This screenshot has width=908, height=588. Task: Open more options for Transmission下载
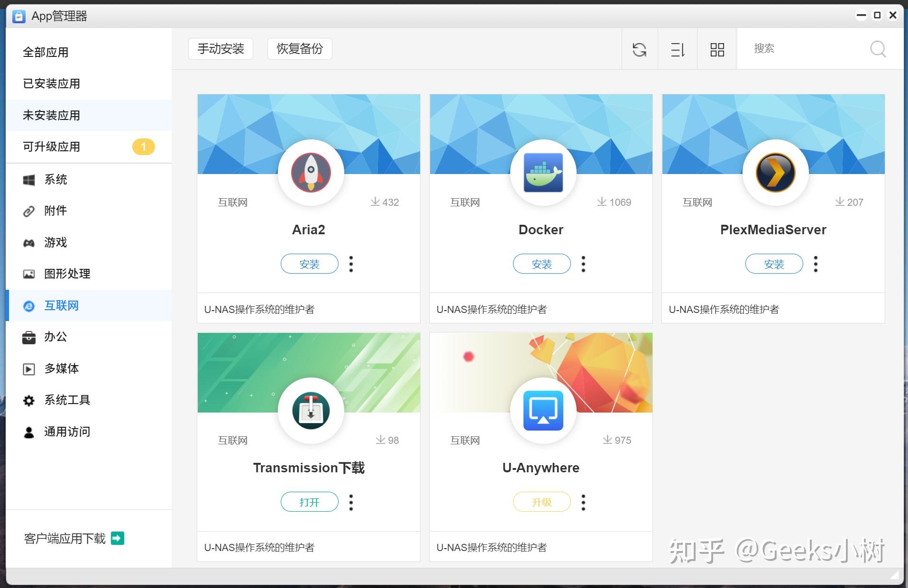tap(351, 502)
